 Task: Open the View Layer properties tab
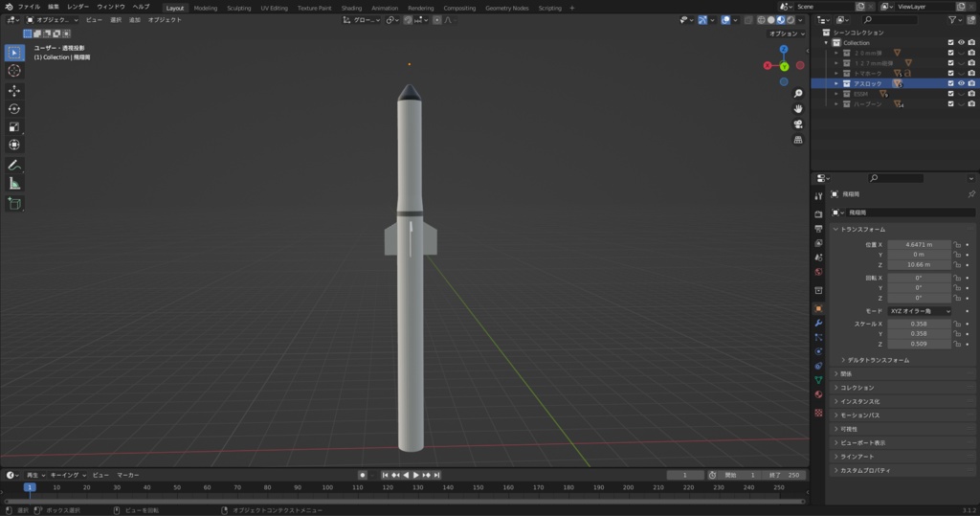pyautogui.click(x=818, y=243)
